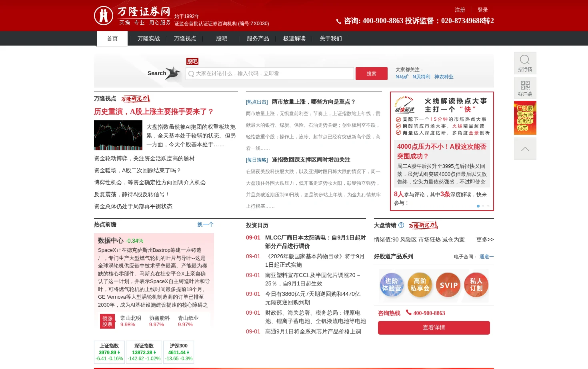Viewport: 588px width, 369px height.
Task: Click the phone icon next to 咨询热线
Action: pyautogui.click(x=409, y=313)
